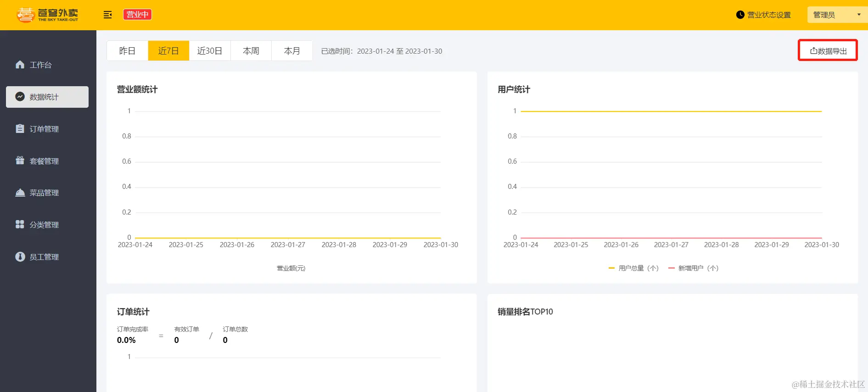The image size is (868, 392).
Task: Click the person icon for 员工管理
Action: pyautogui.click(x=20, y=257)
